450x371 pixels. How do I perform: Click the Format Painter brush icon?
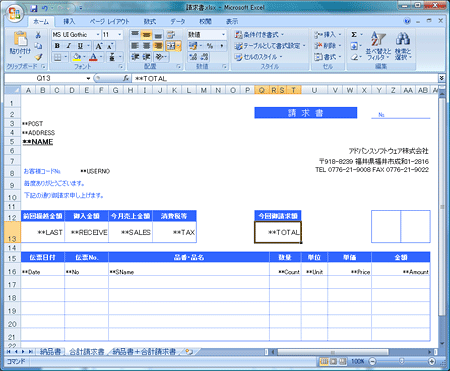click(38, 57)
